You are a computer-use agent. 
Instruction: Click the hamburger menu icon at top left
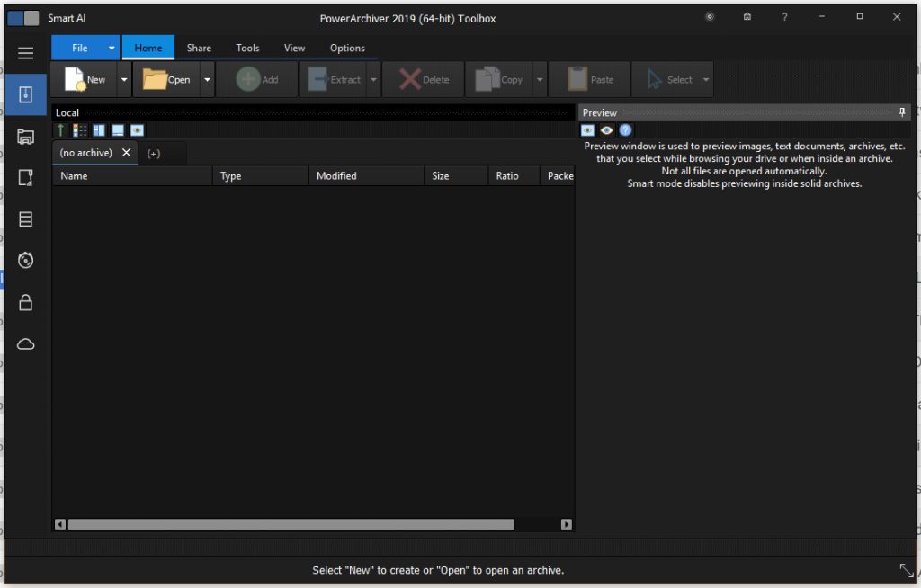[x=25, y=52]
